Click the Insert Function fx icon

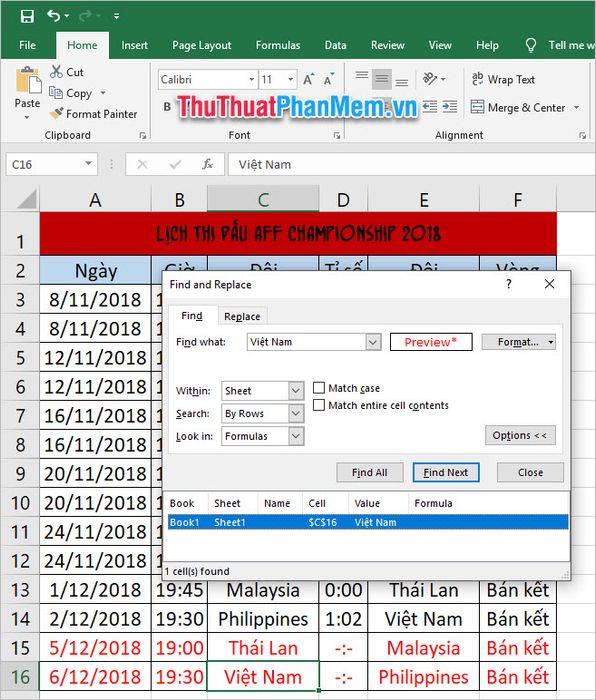tap(208, 164)
